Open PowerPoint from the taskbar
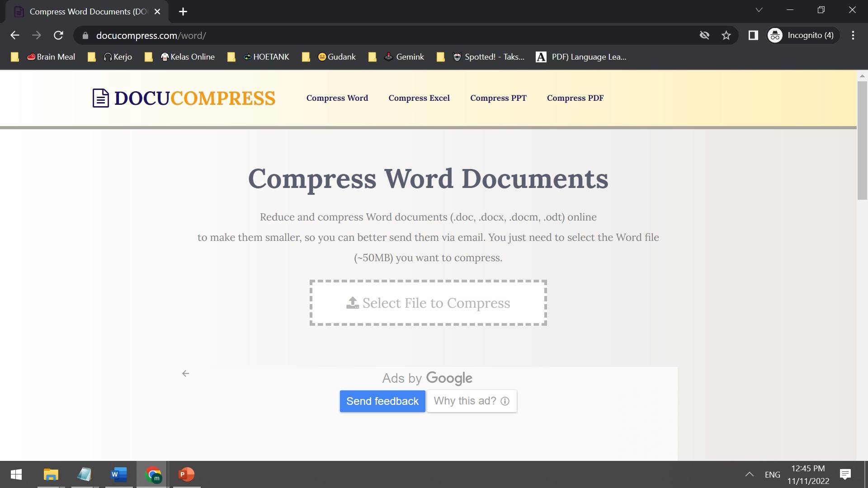868x488 pixels. pyautogui.click(x=186, y=474)
